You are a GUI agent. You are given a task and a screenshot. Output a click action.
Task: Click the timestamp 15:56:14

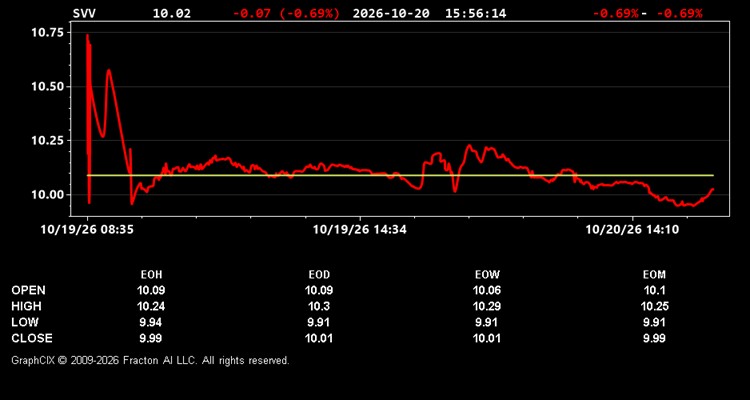[x=475, y=13]
